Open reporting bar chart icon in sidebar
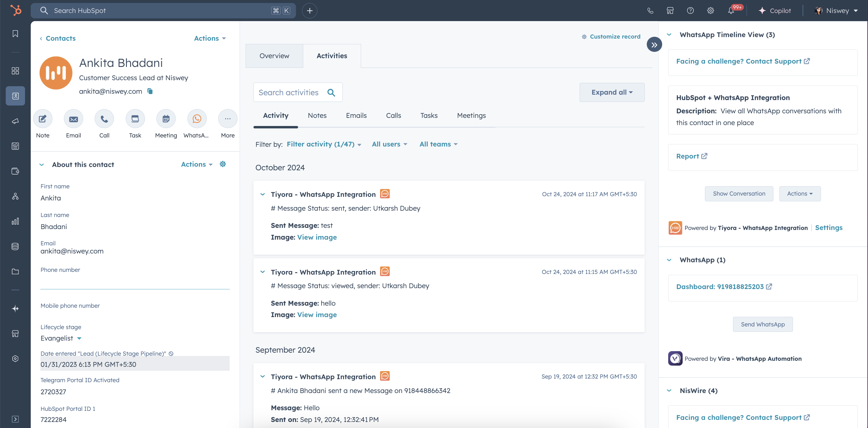This screenshot has height=428, width=868. click(x=15, y=222)
